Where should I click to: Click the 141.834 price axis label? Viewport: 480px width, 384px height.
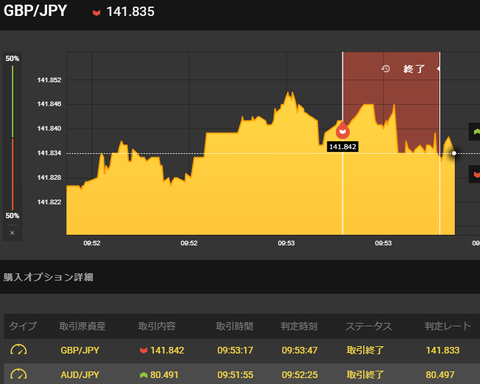point(49,153)
